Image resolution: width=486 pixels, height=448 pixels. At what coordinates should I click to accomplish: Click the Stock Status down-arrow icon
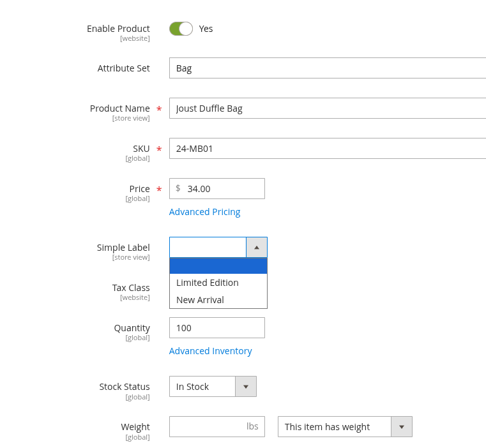coord(246,387)
